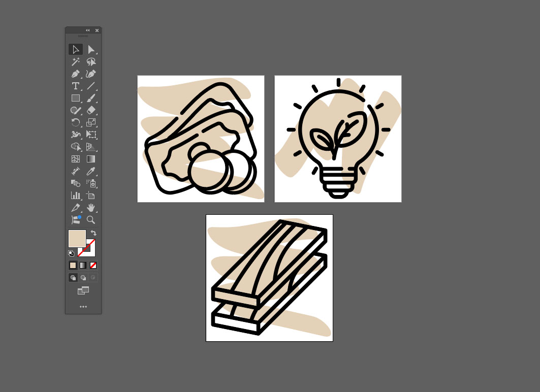Select the Magic Wand tool
This screenshot has width=540, height=392.
tap(76, 61)
